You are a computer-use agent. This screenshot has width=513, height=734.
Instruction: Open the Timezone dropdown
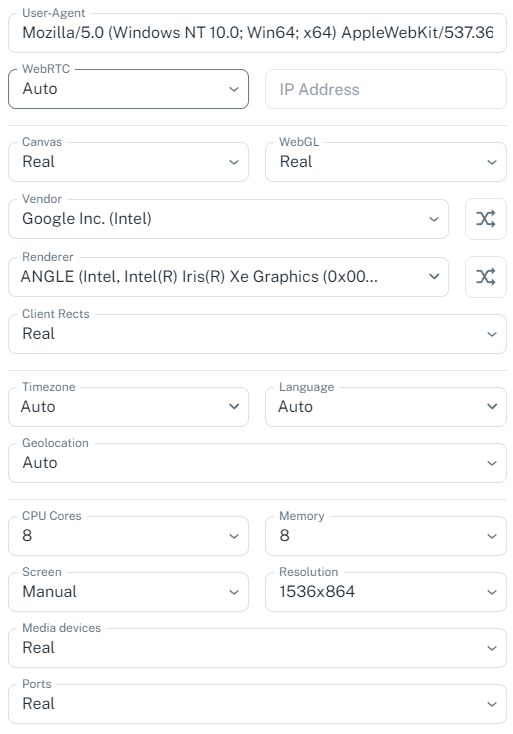(128, 407)
